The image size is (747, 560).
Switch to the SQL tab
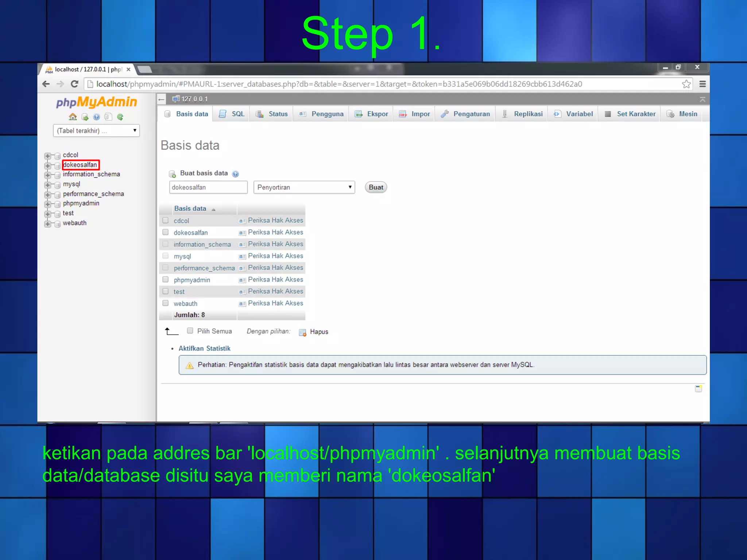click(231, 114)
